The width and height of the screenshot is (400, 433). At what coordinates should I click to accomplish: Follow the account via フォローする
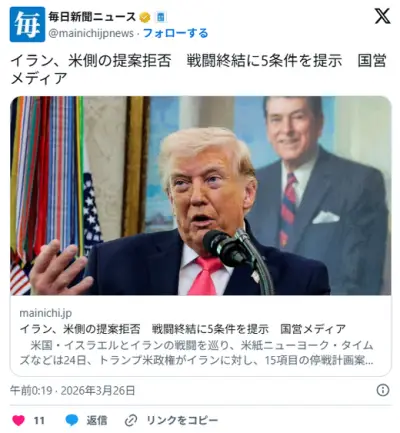(x=176, y=33)
